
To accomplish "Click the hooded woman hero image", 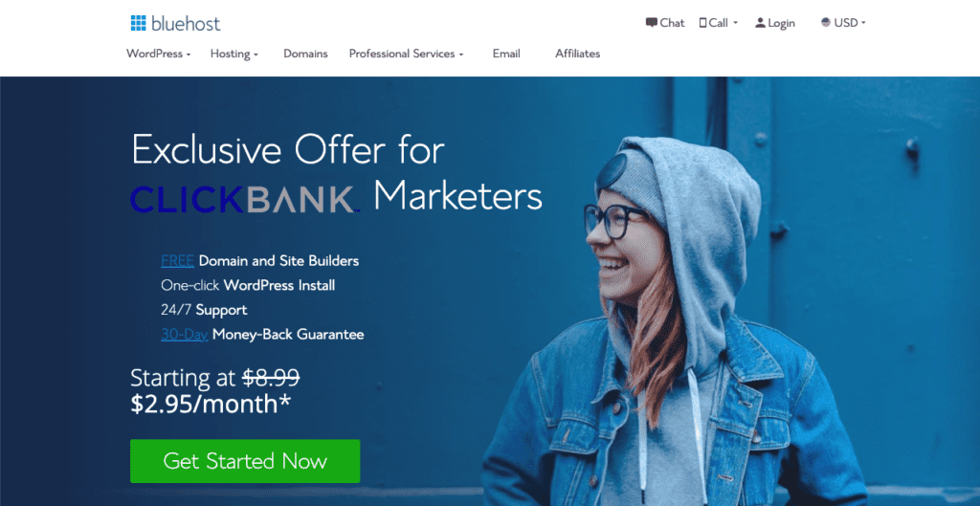I will click(675, 321).
